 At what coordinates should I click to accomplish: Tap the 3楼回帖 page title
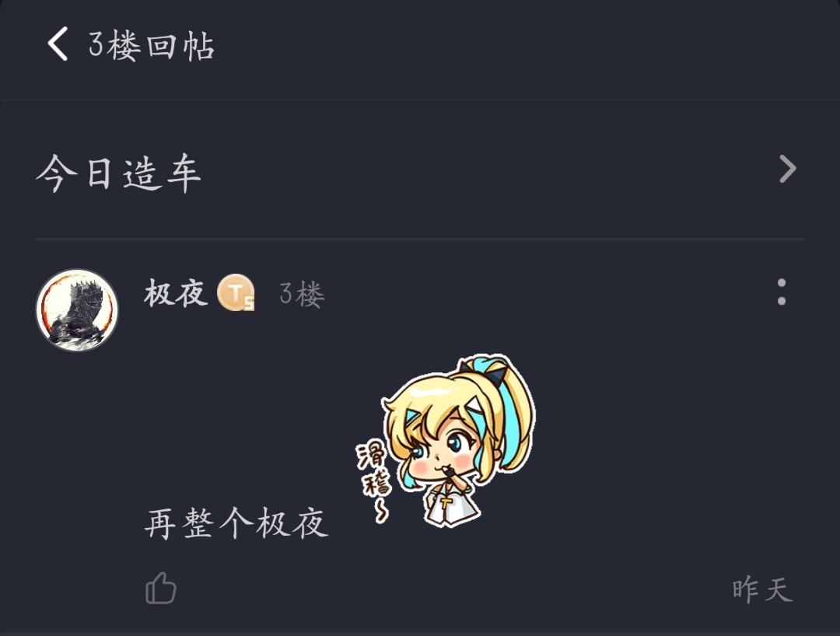coord(152,45)
